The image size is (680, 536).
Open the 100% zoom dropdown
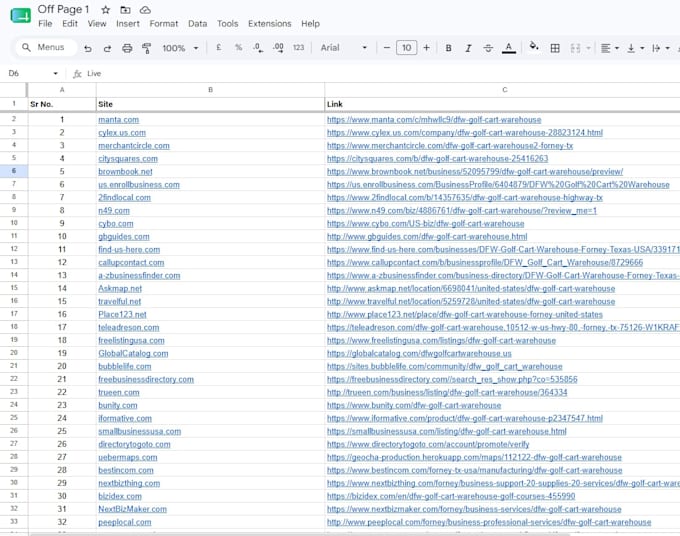[180, 48]
